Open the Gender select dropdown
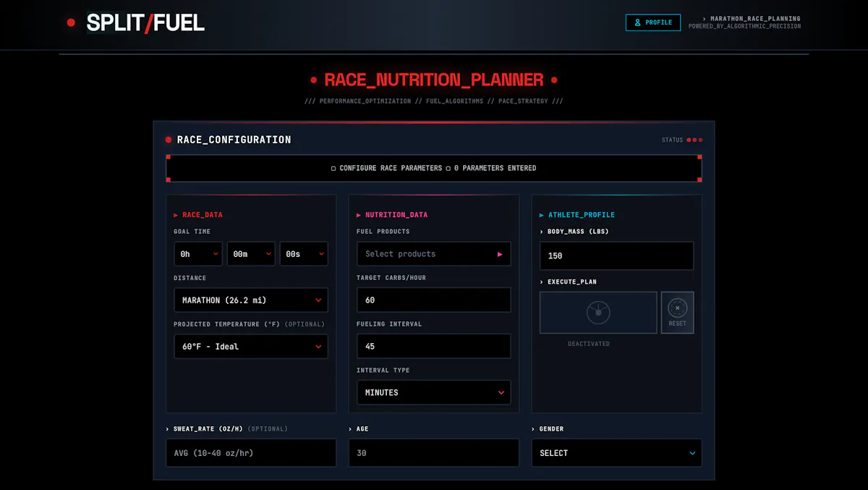Viewport: 868px width, 490px height. click(617, 453)
